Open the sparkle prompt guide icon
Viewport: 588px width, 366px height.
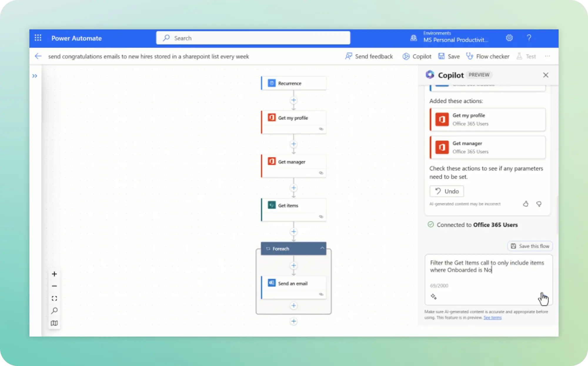pyautogui.click(x=434, y=297)
